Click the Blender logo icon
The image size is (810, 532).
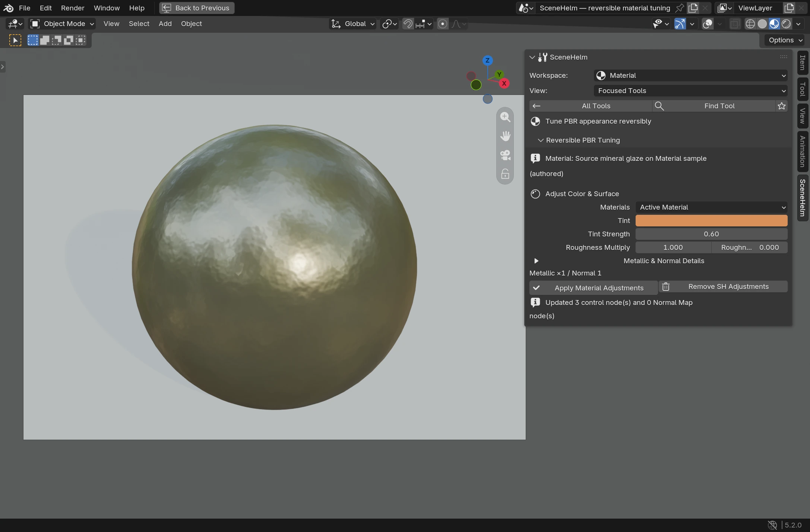coord(8,8)
